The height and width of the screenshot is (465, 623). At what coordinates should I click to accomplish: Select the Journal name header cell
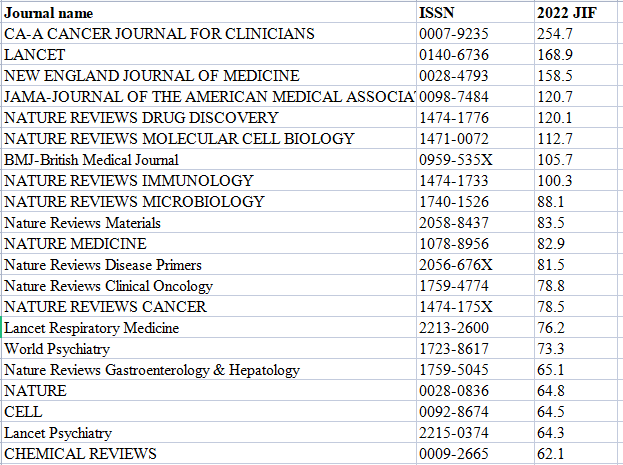pos(209,13)
